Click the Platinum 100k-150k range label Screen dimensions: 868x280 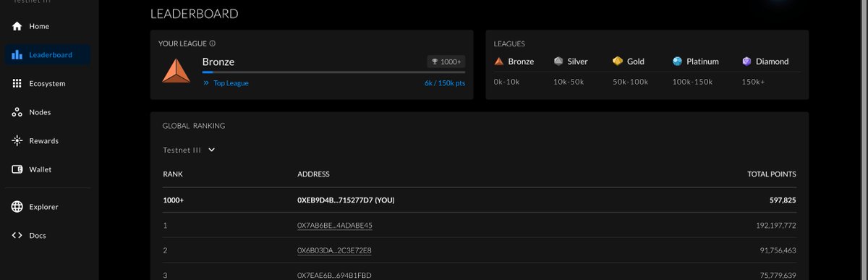(692, 82)
